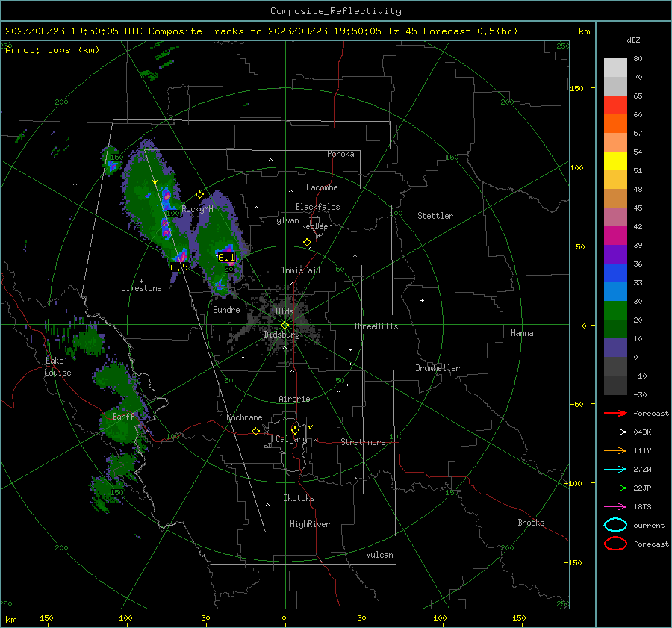Viewport: 672px width, 628px height.
Task: Click the Blackfalds town label
Action: click(x=317, y=207)
